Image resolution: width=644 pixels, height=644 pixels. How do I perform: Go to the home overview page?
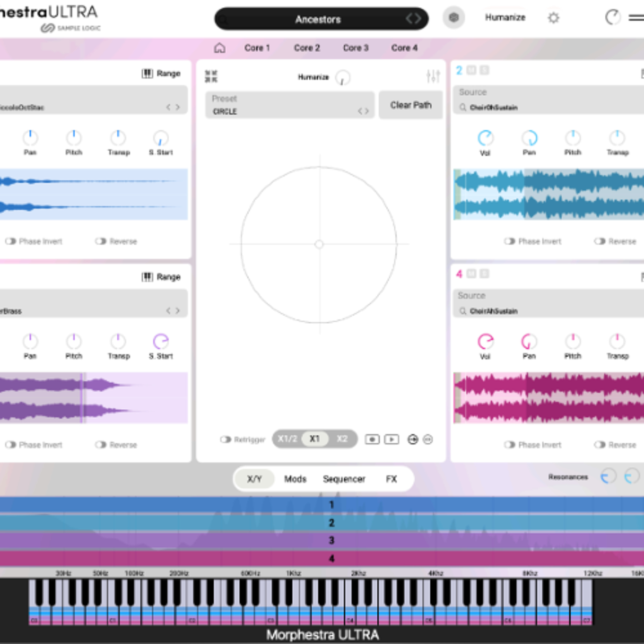pos(219,48)
